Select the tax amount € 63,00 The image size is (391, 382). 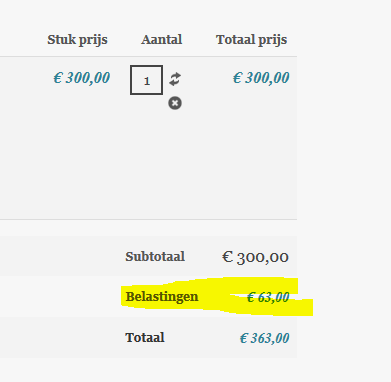coord(268,297)
